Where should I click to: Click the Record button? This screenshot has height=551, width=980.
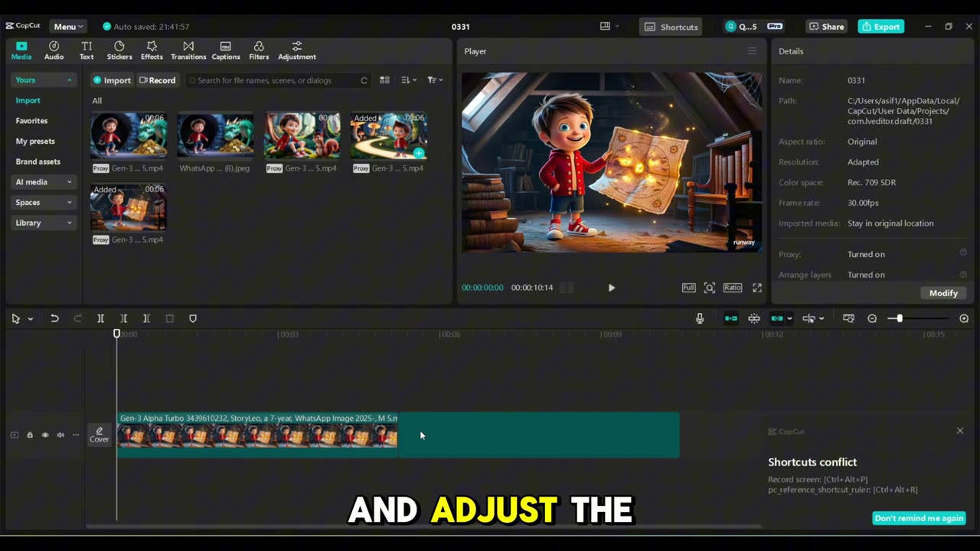(157, 80)
